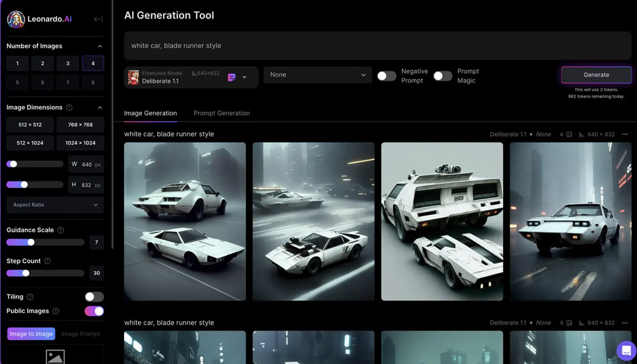637x364 pixels.
Task: Set number of images to 1
Action: [x=17, y=63]
